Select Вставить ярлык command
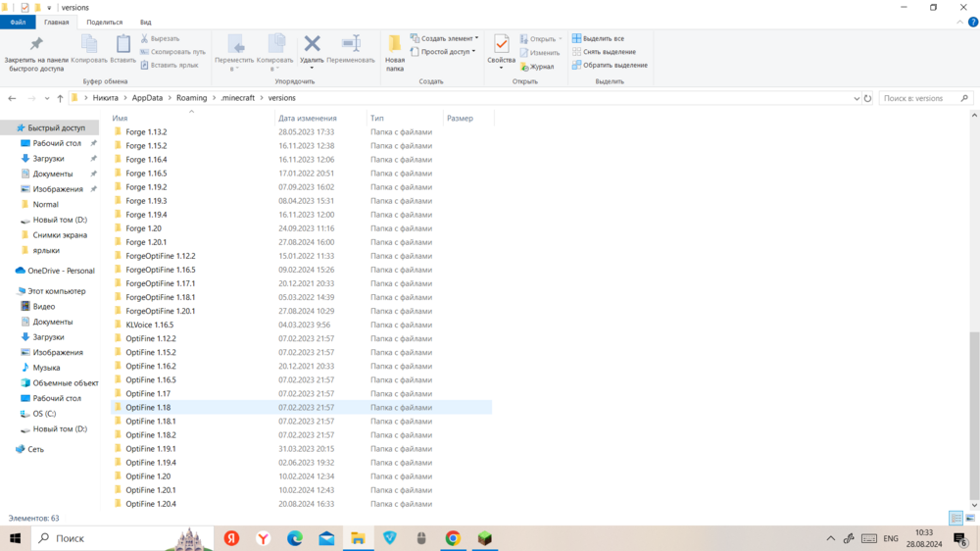 pos(170,65)
